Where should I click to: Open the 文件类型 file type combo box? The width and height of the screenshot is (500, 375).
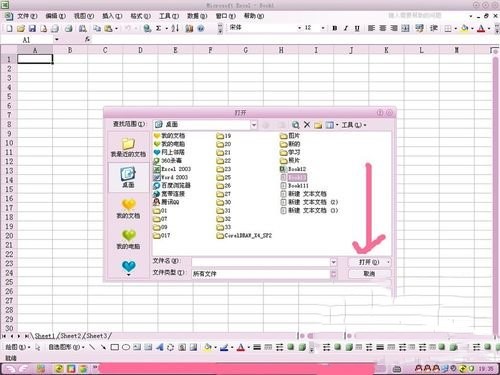[x=264, y=274]
